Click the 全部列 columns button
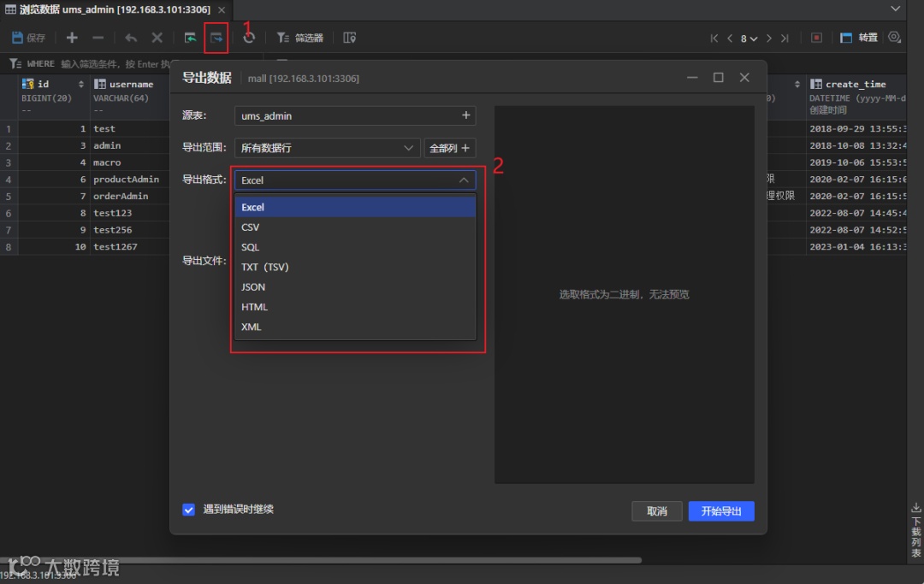The image size is (924, 584). click(x=450, y=148)
